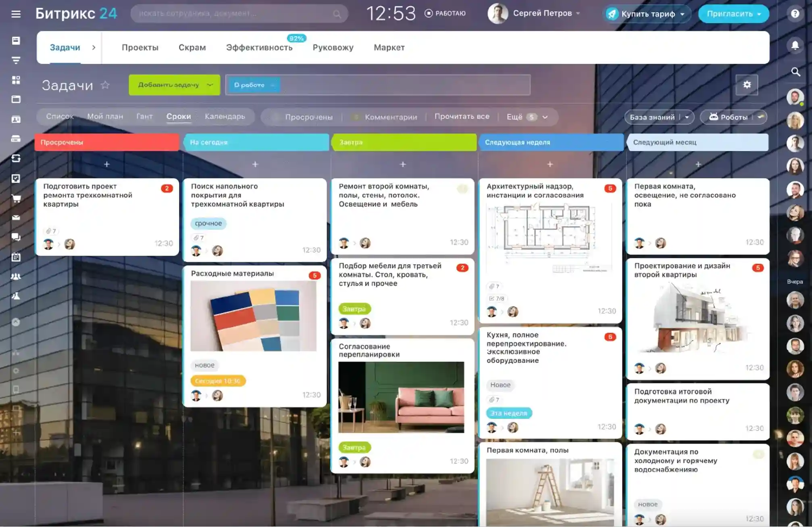Open the hamburger main menu

point(16,14)
